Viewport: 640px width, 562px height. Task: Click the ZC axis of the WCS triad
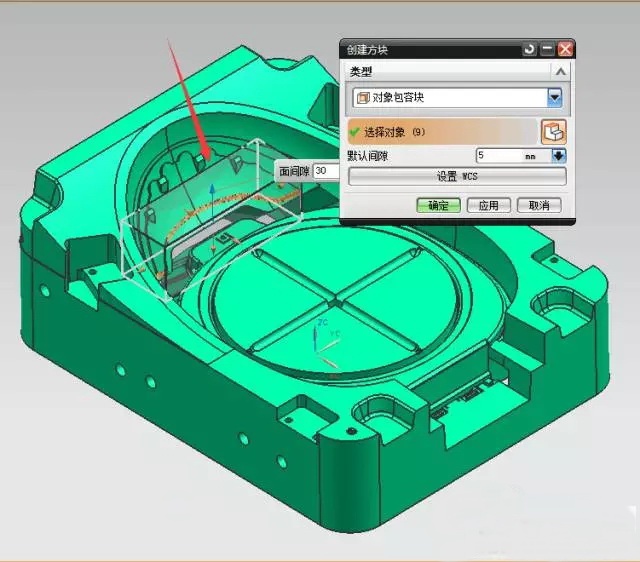319,333
